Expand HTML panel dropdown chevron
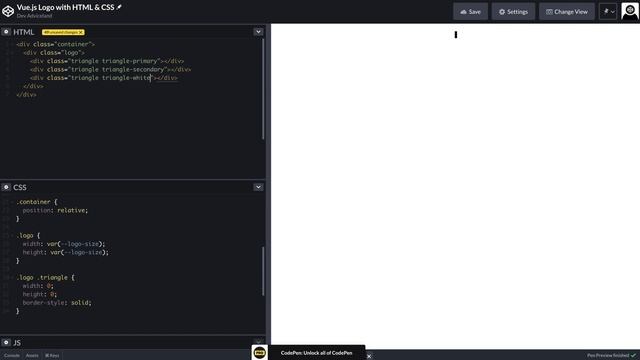The height and width of the screenshot is (360, 640). click(x=258, y=32)
